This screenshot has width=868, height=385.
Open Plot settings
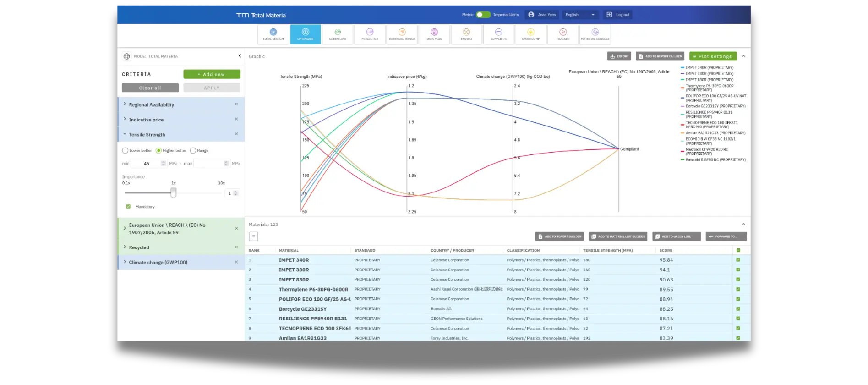713,56
